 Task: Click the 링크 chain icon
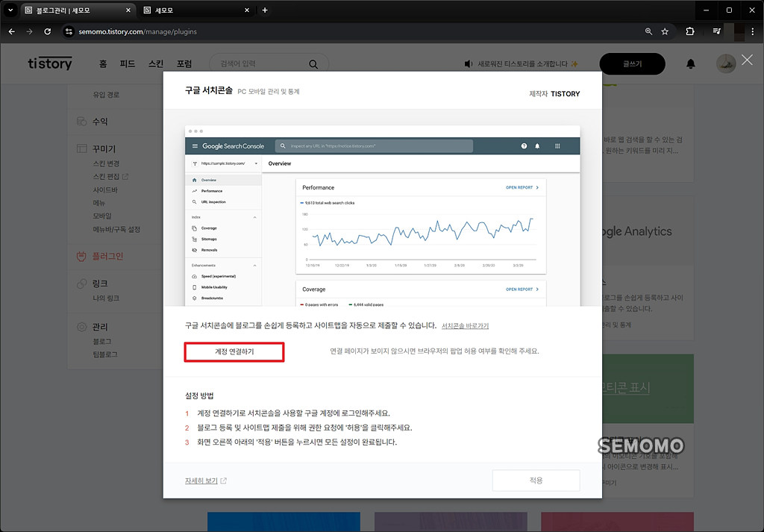pos(82,283)
